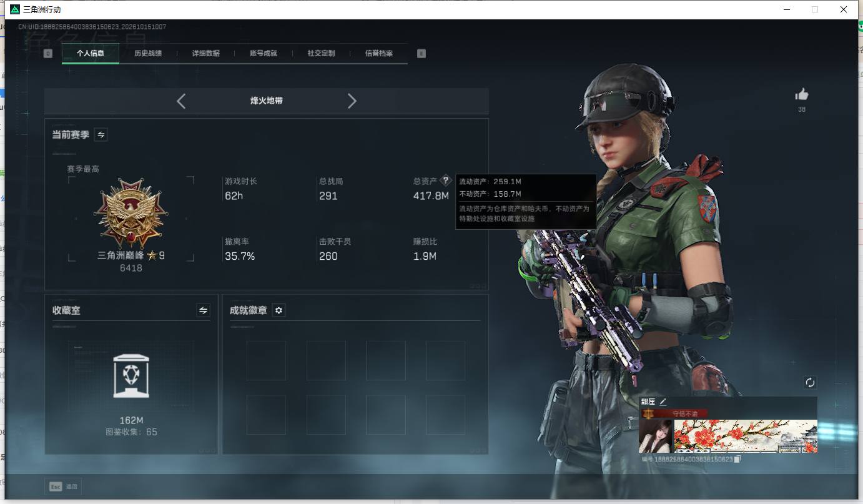View the 信誉档案 tab
863x504 pixels.
(379, 54)
